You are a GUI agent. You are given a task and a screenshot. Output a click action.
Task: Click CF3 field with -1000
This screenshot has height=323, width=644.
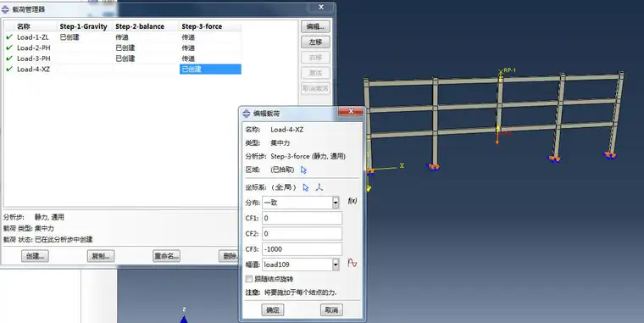[x=302, y=249]
